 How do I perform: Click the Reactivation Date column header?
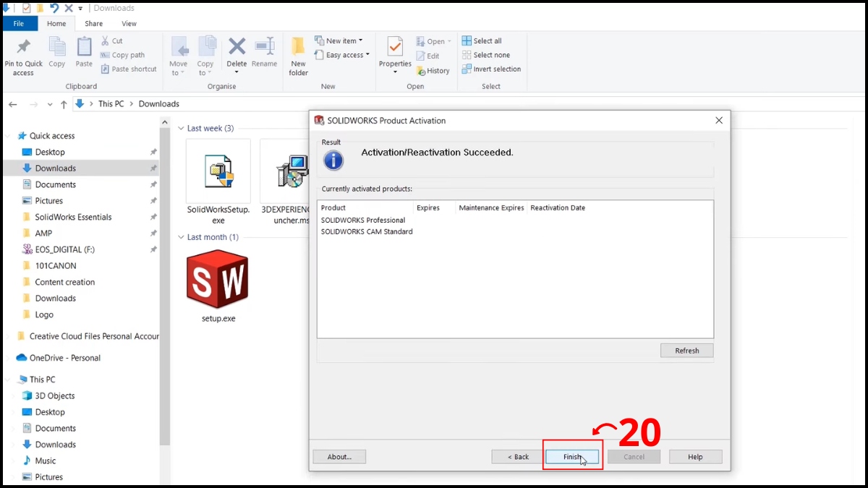point(558,207)
